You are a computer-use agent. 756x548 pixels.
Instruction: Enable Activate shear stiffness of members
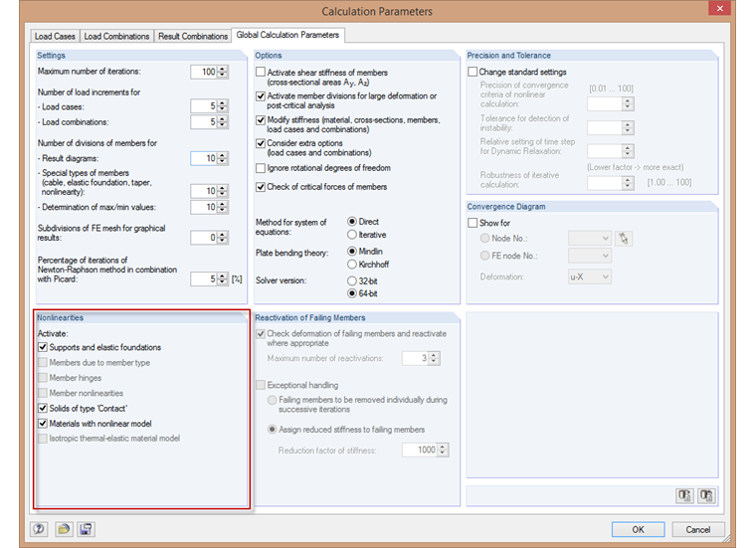pos(261,73)
